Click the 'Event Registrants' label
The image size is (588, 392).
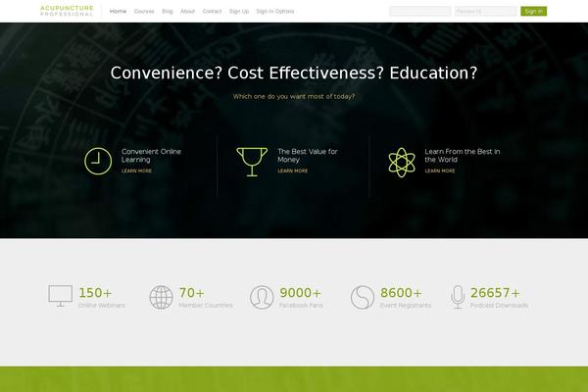click(x=406, y=306)
